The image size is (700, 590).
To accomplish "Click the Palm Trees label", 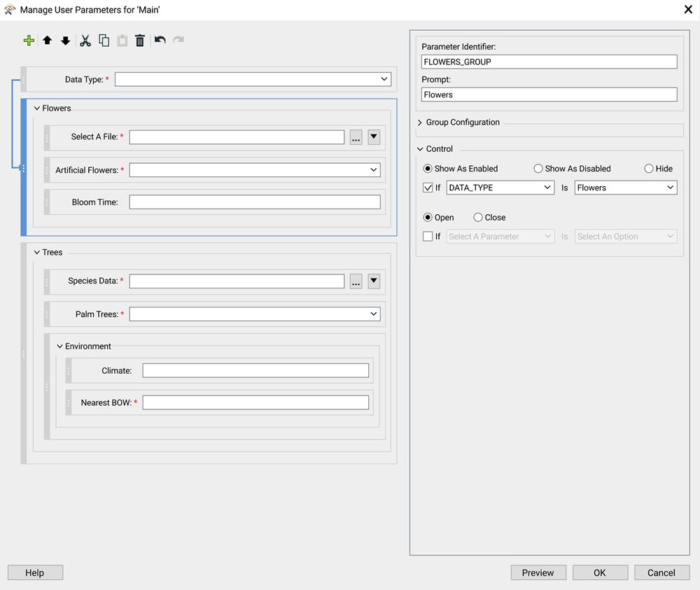I will tap(97, 314).
